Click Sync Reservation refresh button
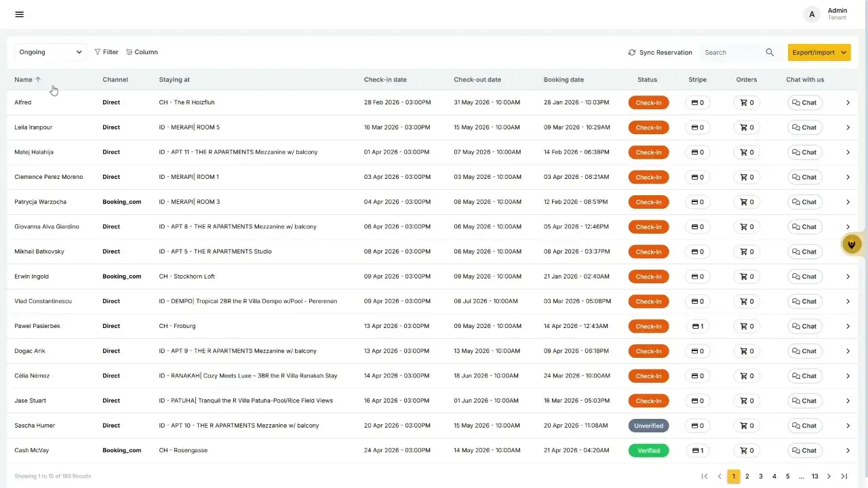Viewport: 868px width, 488px height. [x=660, y=52]
